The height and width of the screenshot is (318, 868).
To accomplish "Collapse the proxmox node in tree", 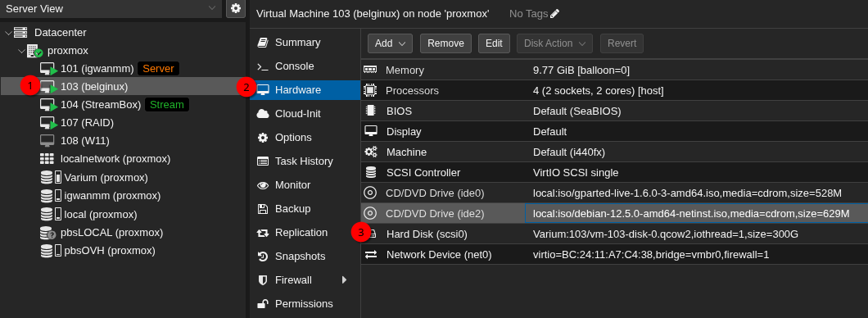I will (x=21, y=51).
